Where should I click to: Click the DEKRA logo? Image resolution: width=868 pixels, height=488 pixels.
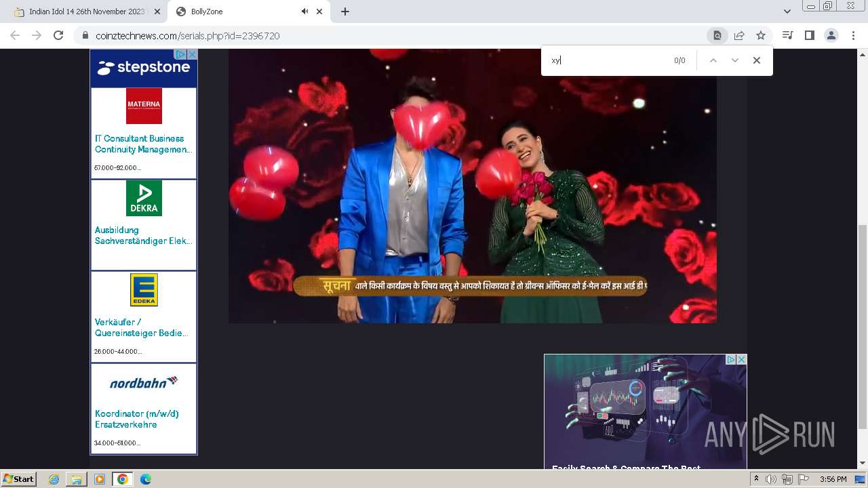[x=144, y=198]
